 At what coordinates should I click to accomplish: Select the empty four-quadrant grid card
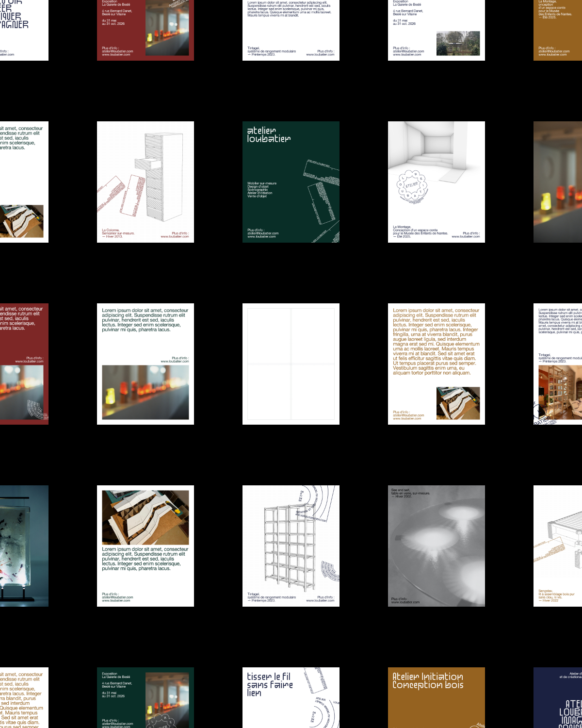tap(291, 364)
